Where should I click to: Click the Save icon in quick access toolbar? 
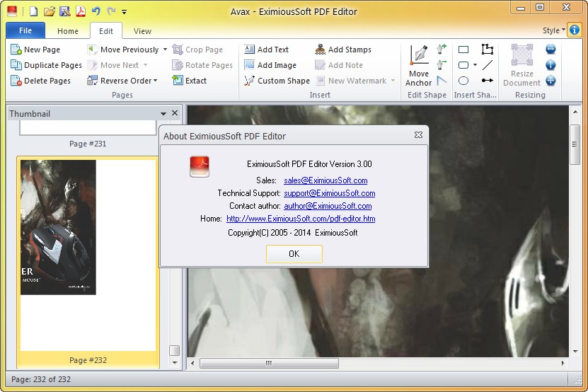click(x=65, y=11)
